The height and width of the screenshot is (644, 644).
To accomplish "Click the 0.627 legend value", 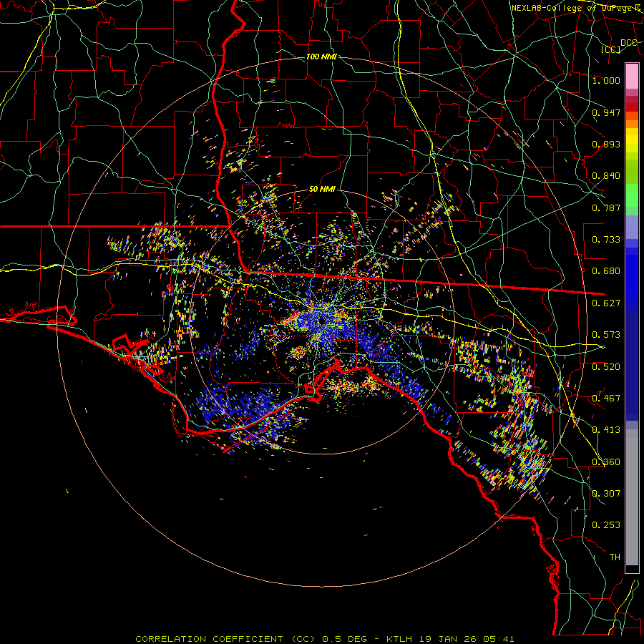I will point(606,303).
